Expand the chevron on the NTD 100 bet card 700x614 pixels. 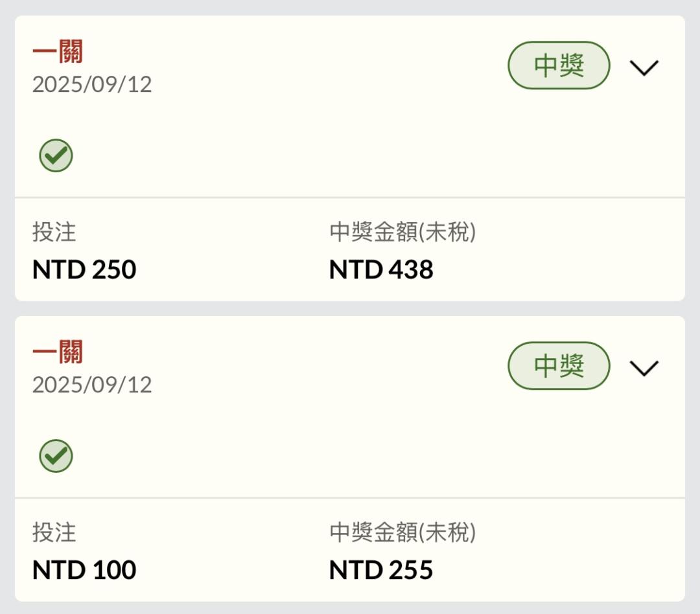pyautogui.click(x=644, y=368)
